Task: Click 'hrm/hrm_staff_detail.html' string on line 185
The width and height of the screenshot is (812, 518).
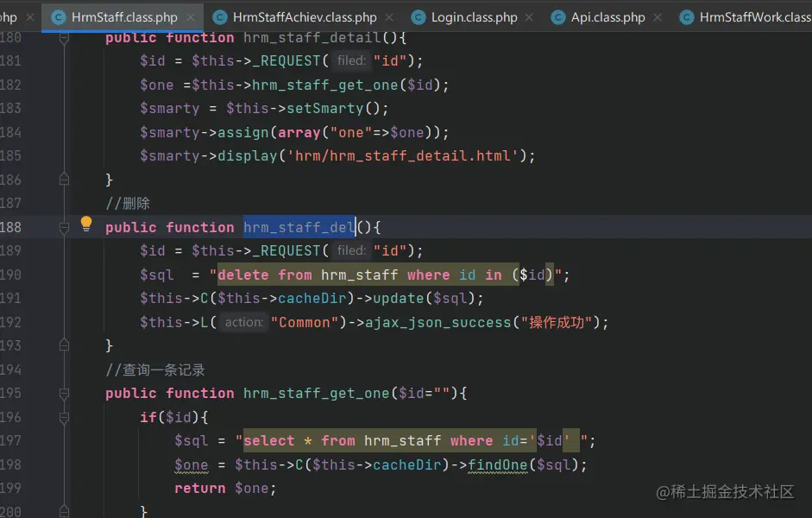Action: (403, 156)
